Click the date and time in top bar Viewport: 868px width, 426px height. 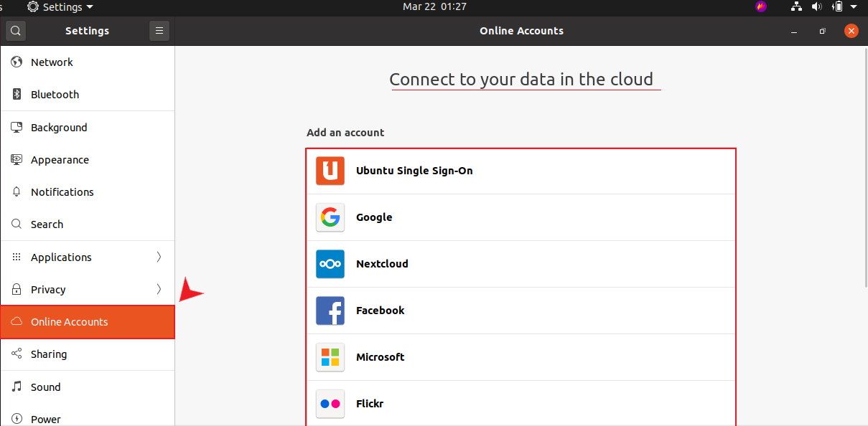434,6
